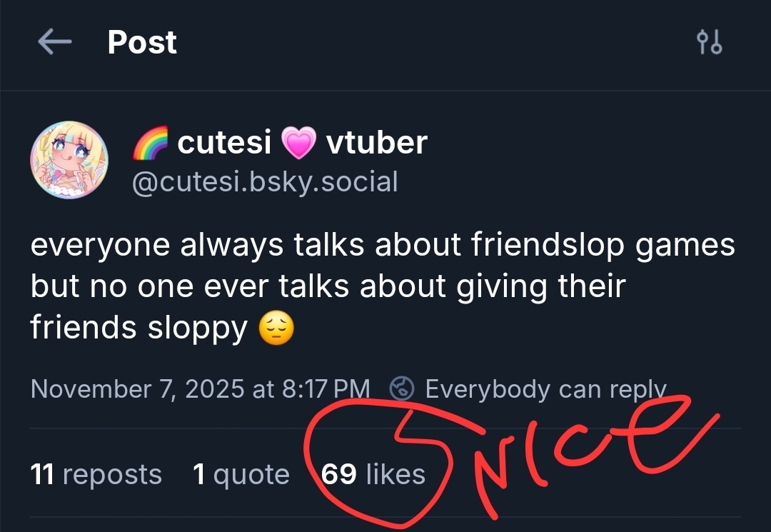Viewport: 771px width, 532px height.
Task: Click the pink heart emoji in display name
Action: [x=298, y=144]
